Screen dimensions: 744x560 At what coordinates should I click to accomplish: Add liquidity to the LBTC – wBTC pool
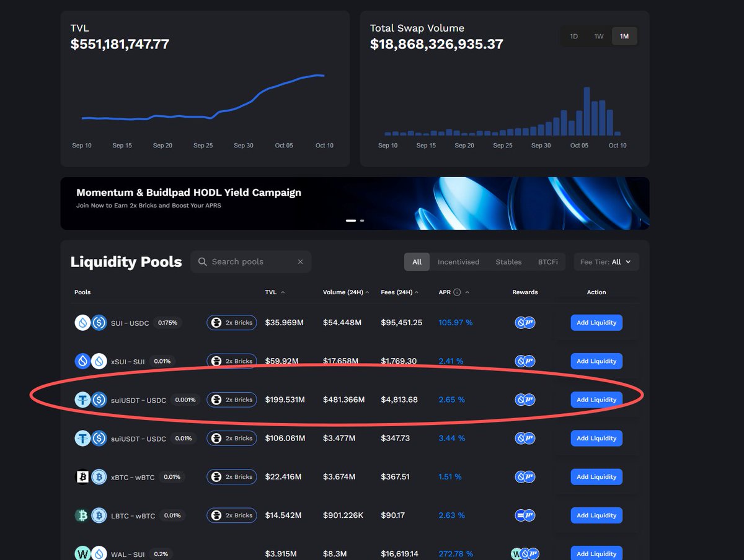point(596,515)
